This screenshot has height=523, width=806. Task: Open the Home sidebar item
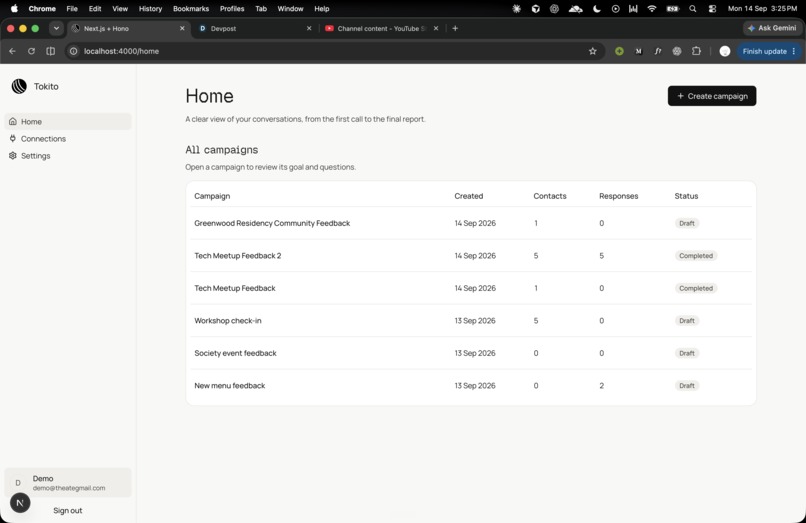pos(68,121)
